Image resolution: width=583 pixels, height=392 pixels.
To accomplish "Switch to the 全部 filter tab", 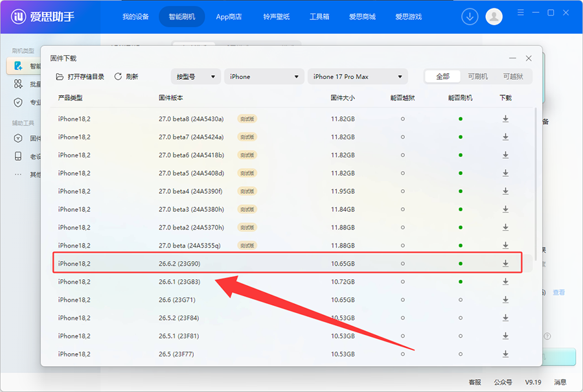I will pyautogui.click(x=442, y=76).
